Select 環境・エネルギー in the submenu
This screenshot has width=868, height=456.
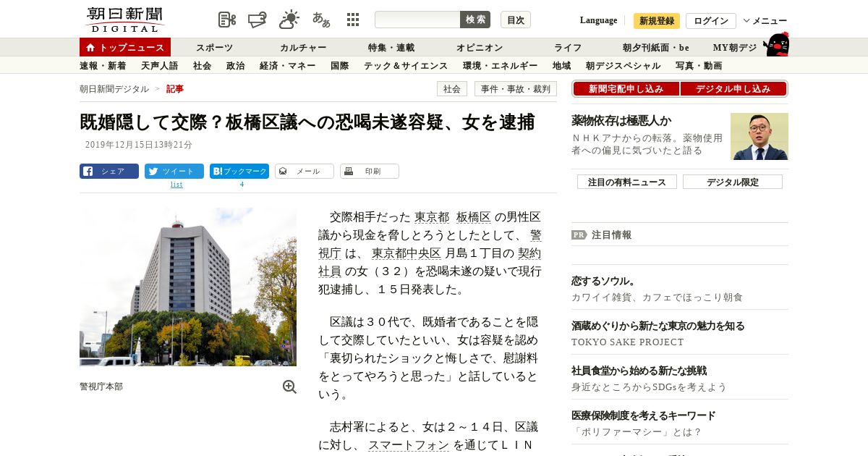tap(501, 66)
